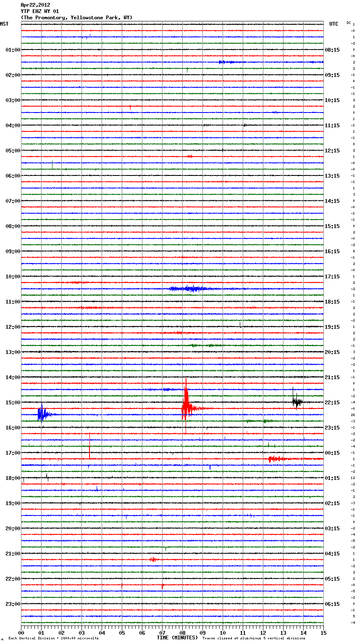Click the 22:15 UTC time label

332,403
